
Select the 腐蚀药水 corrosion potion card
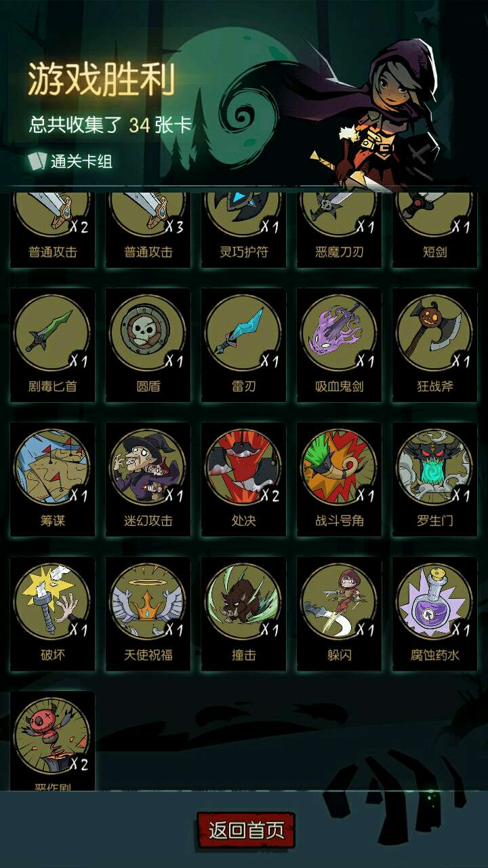point(434,614)
